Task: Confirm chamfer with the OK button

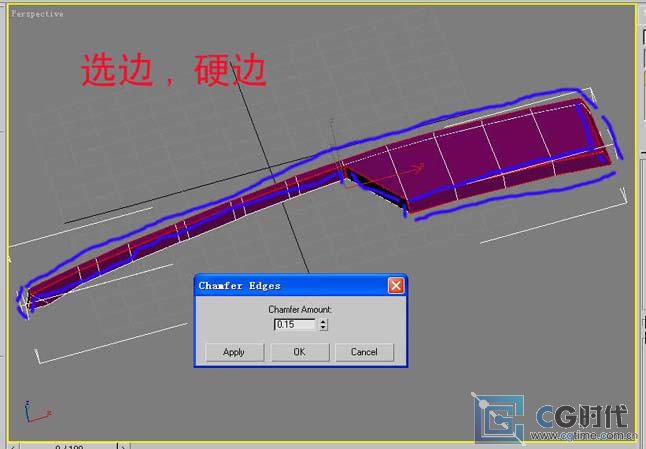Action: [300, 352]
